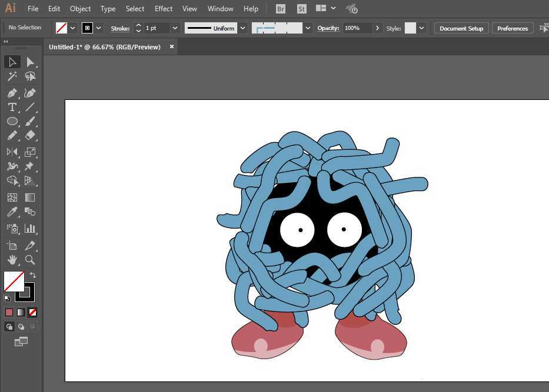Swap fill and stroke colors
Screen dimensions: 549x392
point(33,275)
